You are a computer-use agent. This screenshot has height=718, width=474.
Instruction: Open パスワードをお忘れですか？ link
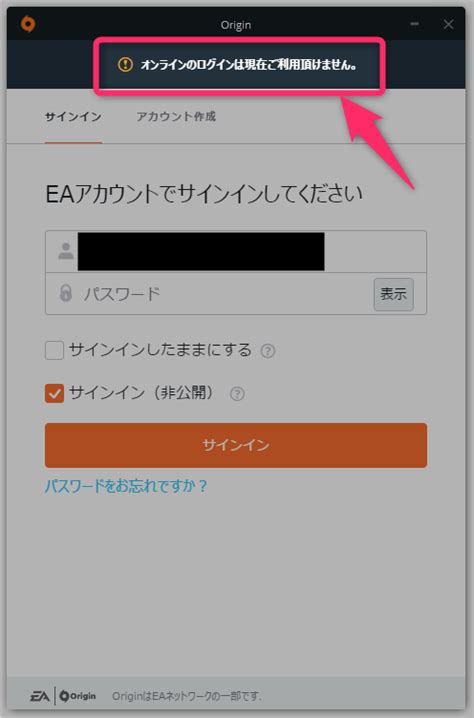tap(126, 486)
